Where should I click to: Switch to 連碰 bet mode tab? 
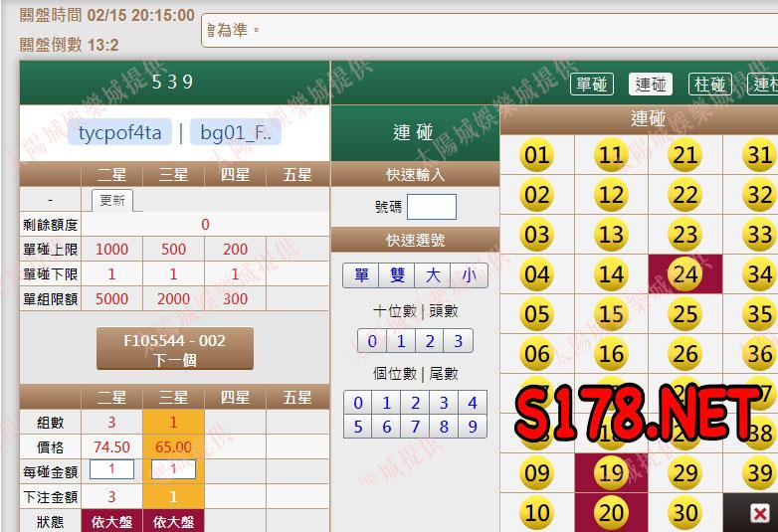[x=651, y=85]
